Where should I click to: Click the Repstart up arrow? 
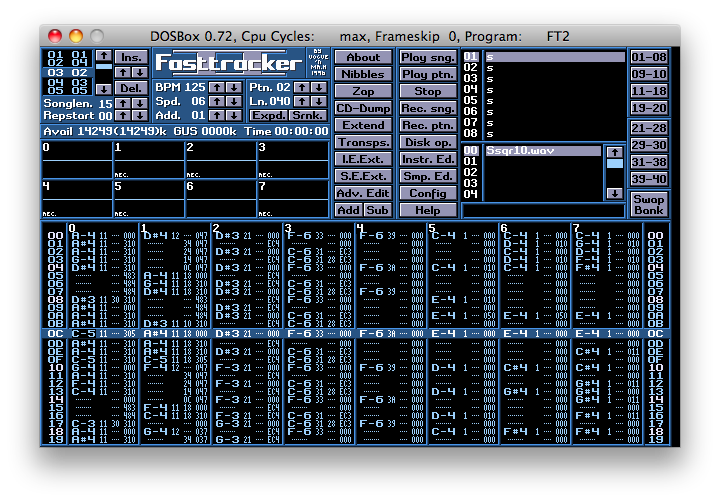[x=123, y=115]
